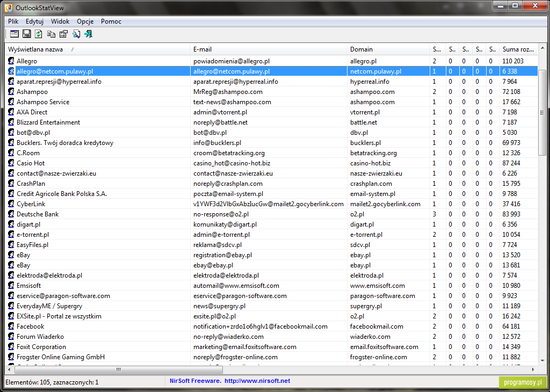
Task: Click the ebay@ebay.pl email cell
Action: tap(213, 265)
